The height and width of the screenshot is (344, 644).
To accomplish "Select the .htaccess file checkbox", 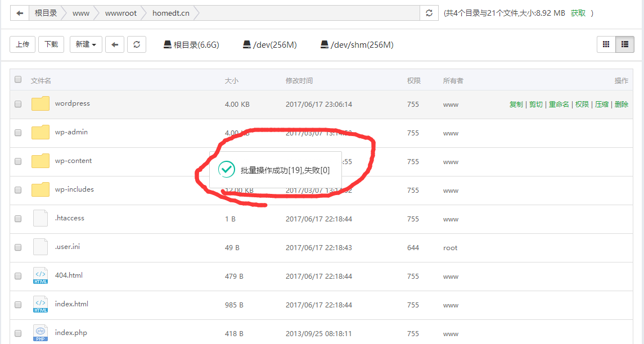I will pyautogui.click(x=18, y=219).
